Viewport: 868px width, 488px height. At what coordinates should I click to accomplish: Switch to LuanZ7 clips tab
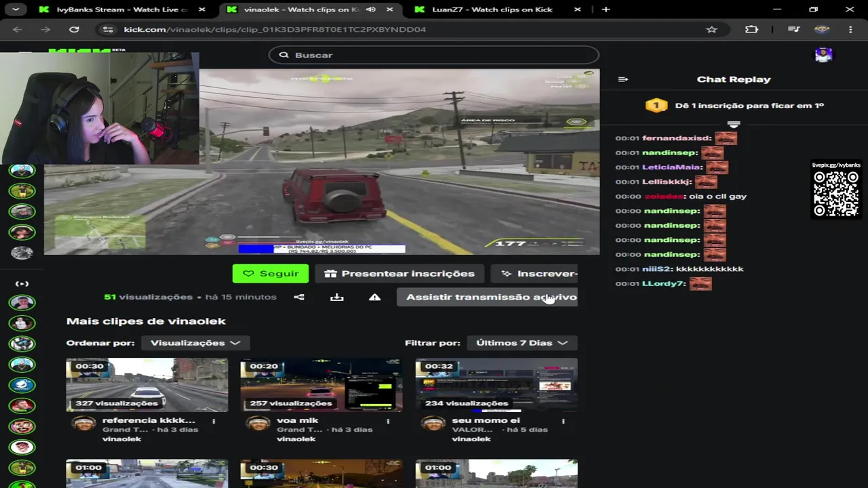pos(497,9)
